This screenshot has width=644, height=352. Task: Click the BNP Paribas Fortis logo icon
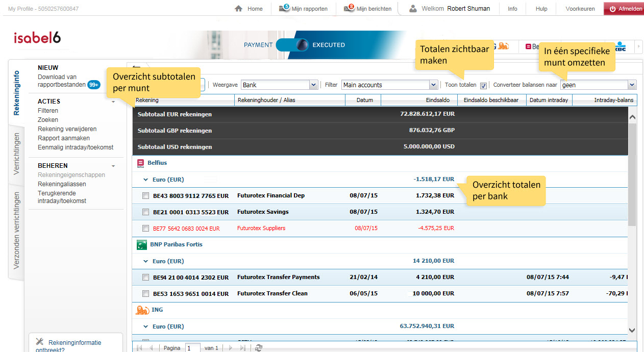(x=142, y=245)
